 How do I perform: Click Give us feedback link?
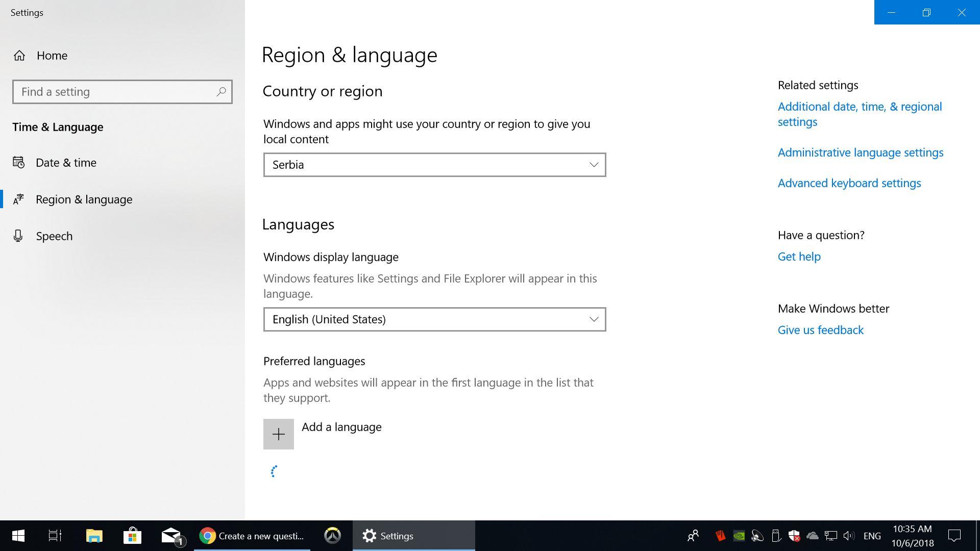pos(820,330)
